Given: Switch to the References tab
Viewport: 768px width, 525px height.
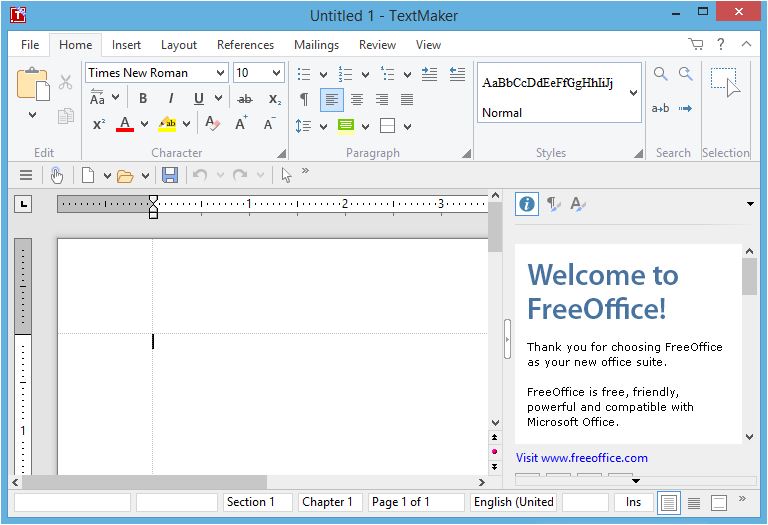Looking at the screenshot, I should tap(245, 45).
